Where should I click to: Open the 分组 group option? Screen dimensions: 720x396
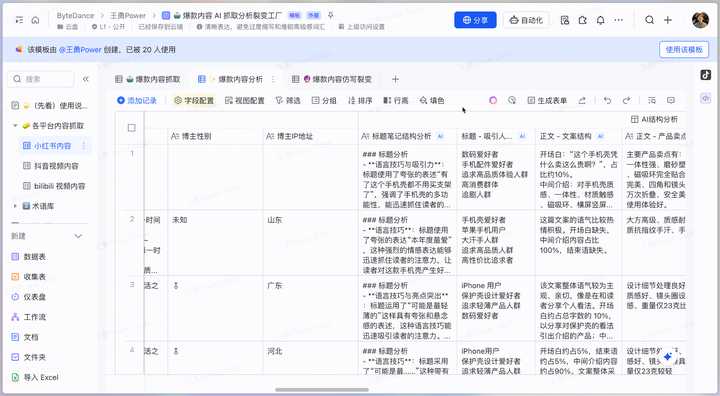(x=324, y=100)
